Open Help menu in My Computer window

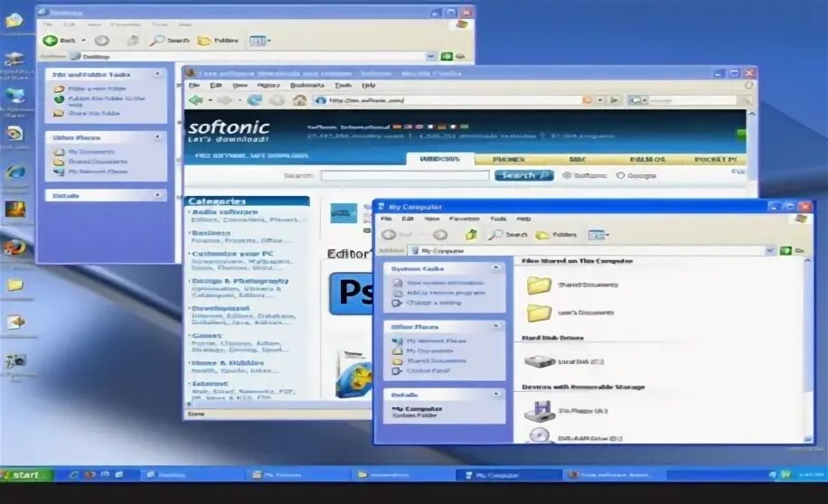pyautogui.click(x=523, y=219)
